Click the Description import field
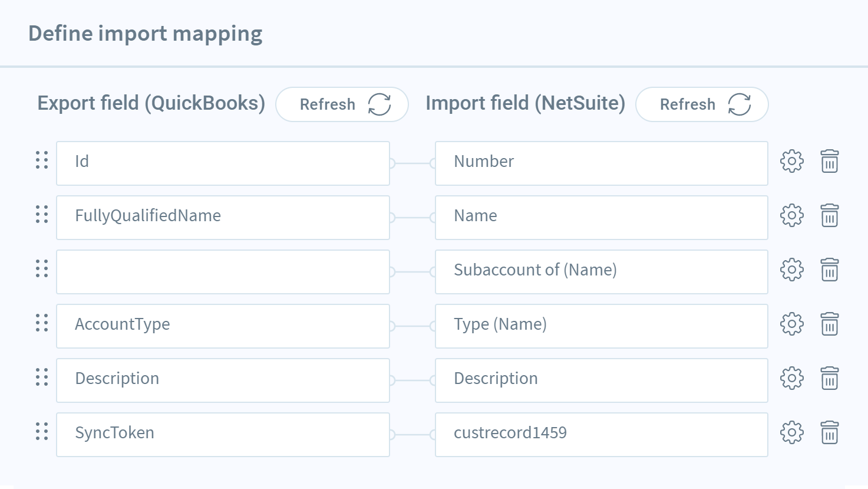868x489 pixels. pyautogui.click(x=602, y=380)
